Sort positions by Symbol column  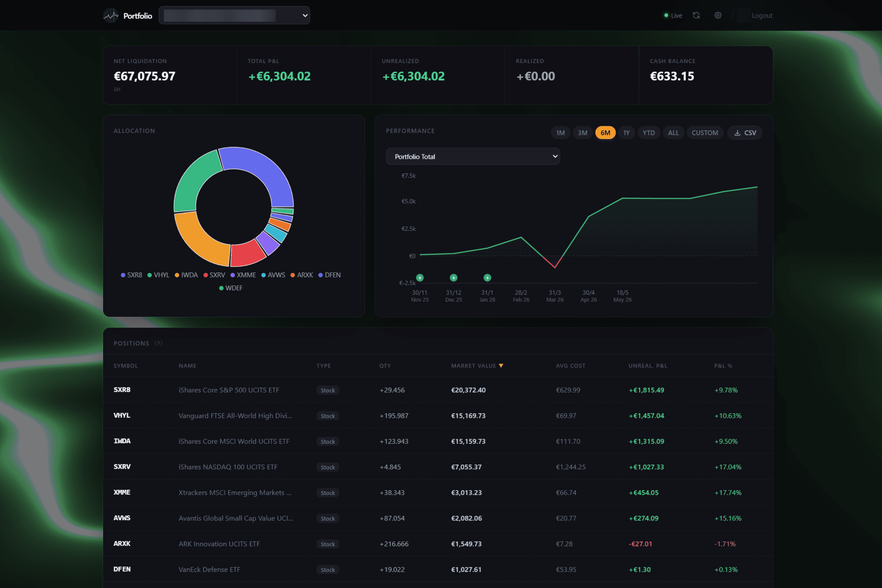point(126,366)
